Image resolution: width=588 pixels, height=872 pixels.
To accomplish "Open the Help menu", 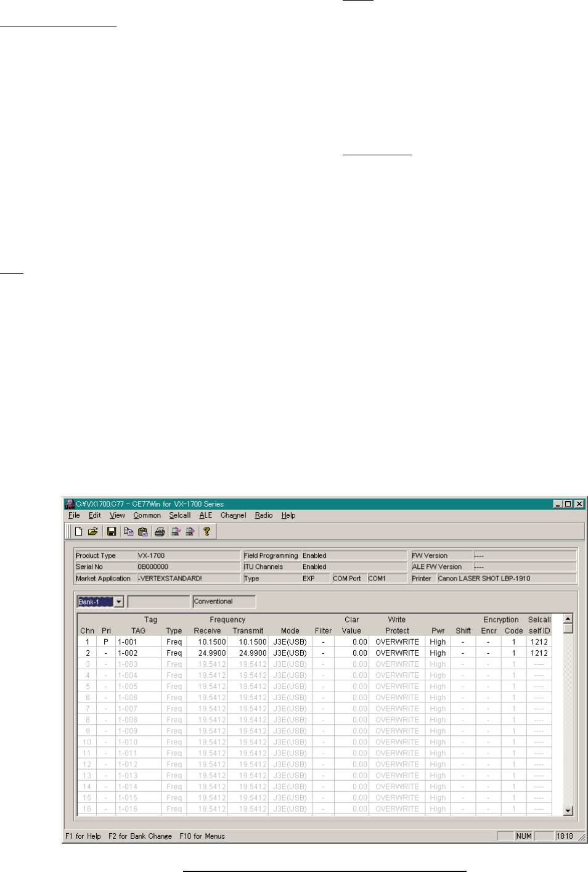I will [288, 515].
